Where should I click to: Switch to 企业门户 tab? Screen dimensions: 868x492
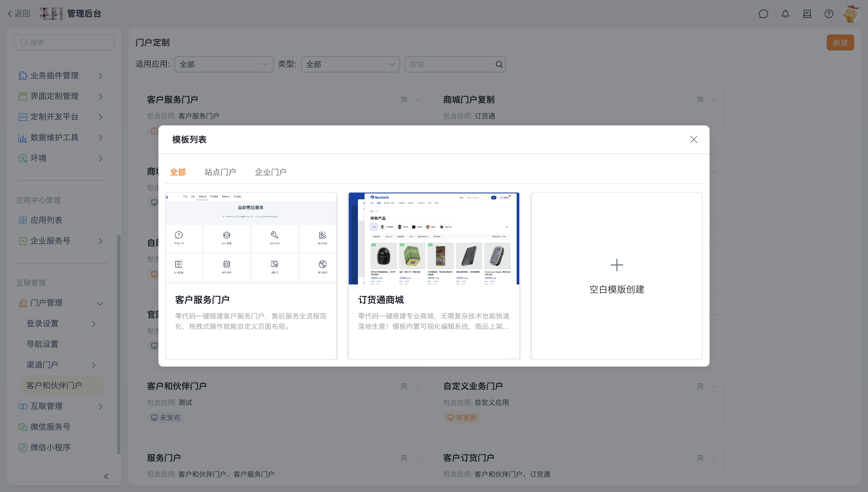click(270, 172)
